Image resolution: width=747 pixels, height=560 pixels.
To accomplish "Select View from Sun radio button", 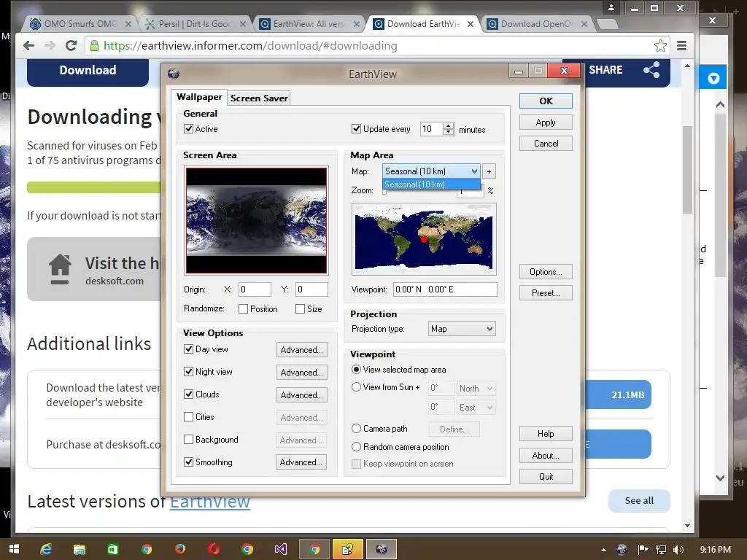I will [x=356, y=387].
